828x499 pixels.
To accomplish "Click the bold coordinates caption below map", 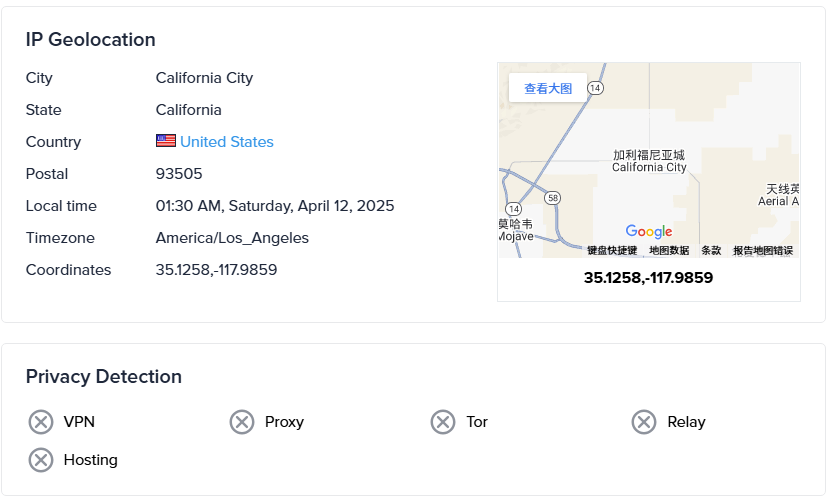I will 648,278.
